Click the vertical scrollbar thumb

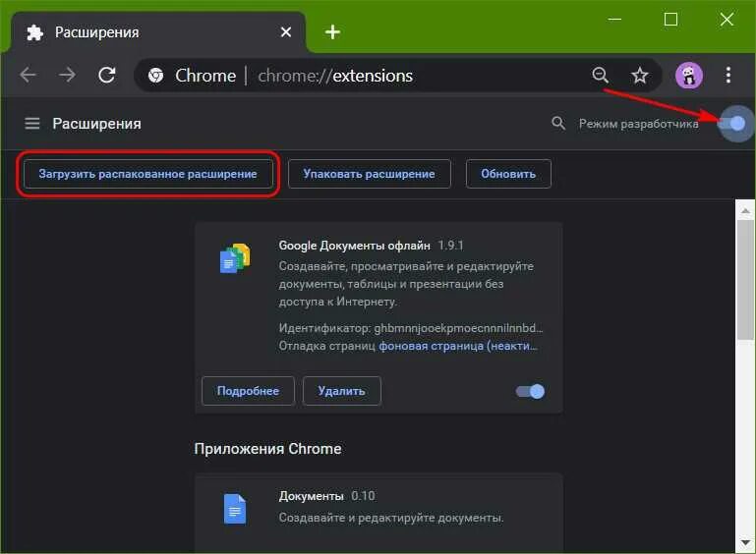pos(745,280)
